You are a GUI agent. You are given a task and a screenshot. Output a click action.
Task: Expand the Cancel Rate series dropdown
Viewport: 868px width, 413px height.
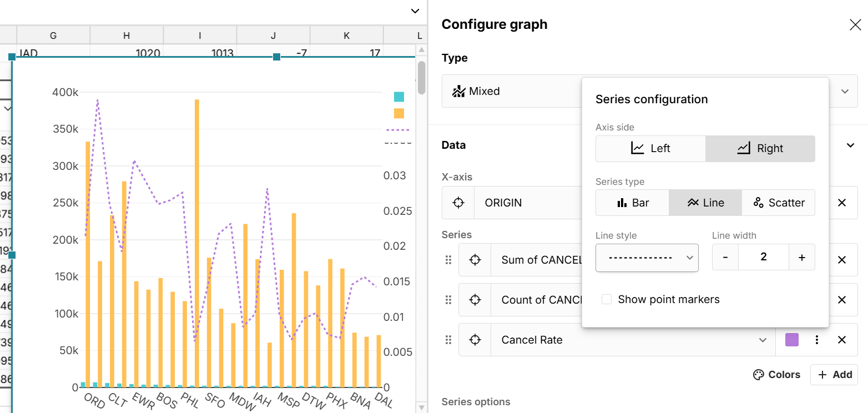coord(762,340)
